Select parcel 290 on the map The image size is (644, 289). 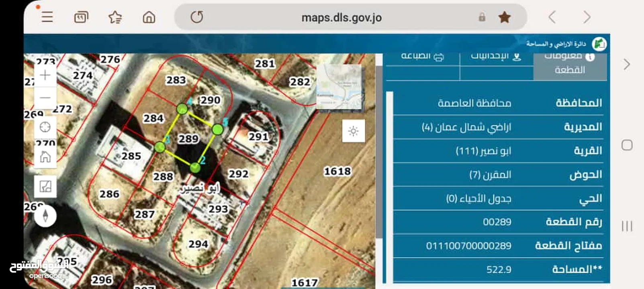tap(210, 100)
